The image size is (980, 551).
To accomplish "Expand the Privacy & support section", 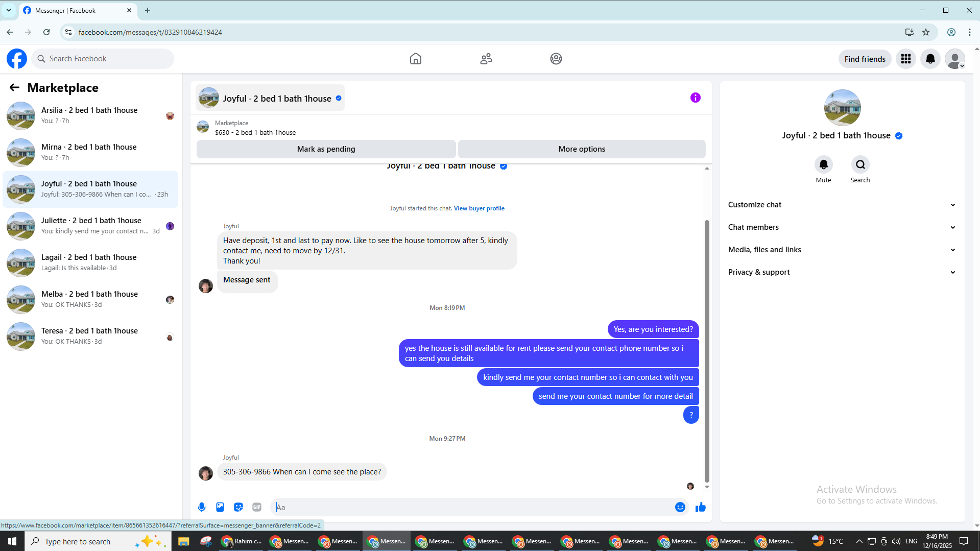I will point(842,272).
